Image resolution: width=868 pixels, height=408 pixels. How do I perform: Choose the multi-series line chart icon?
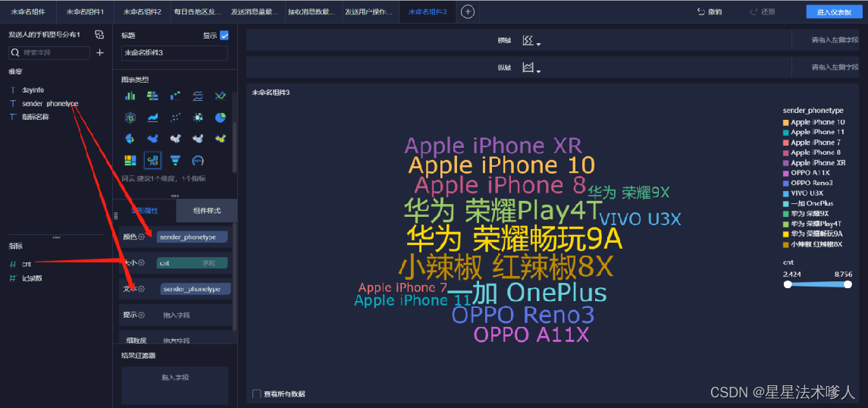pos(198,96)
